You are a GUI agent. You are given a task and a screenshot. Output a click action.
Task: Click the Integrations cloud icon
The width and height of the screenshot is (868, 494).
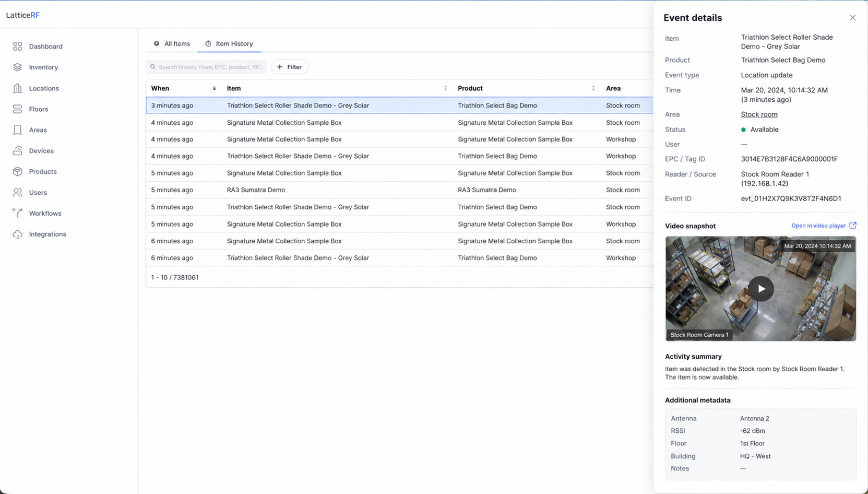(x=17, y=234)
